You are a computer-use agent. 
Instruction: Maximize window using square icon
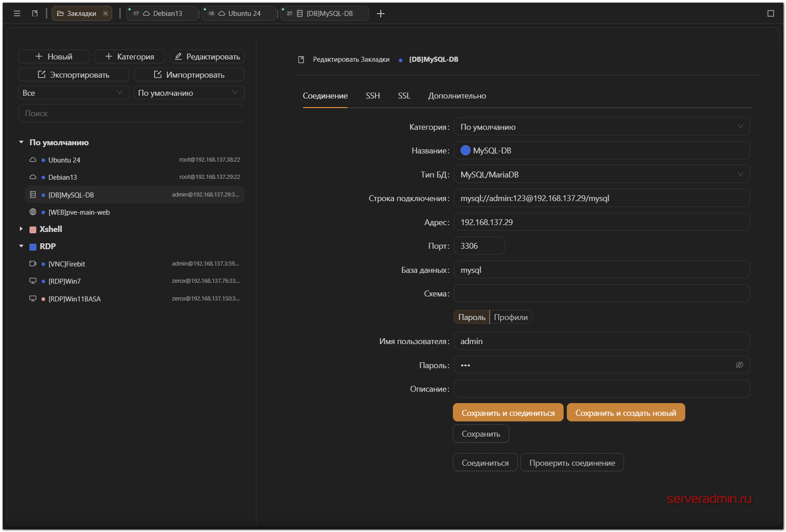tap(771, 14)
